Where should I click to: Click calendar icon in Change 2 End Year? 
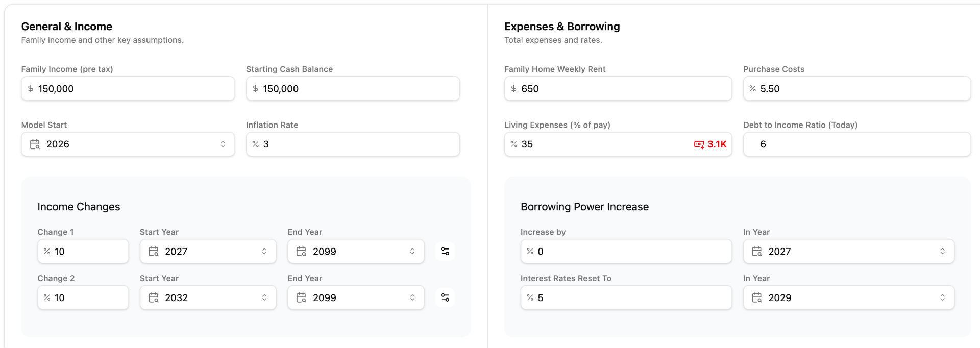point(301,297)
